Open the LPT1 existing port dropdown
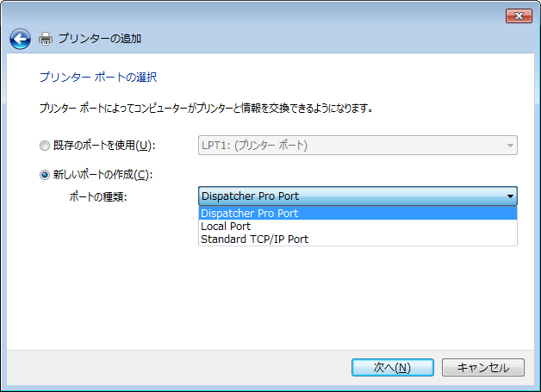 [x=358, y=146]
